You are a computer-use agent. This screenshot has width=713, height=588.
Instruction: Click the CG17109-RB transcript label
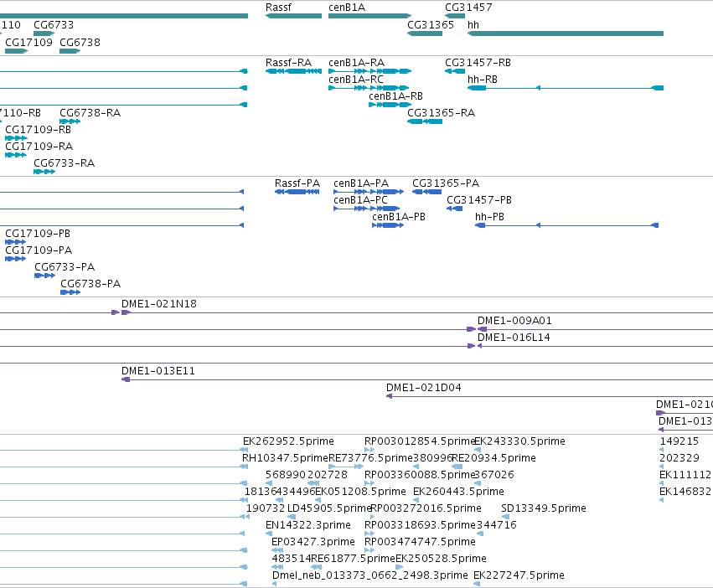[x=39, y=130]
